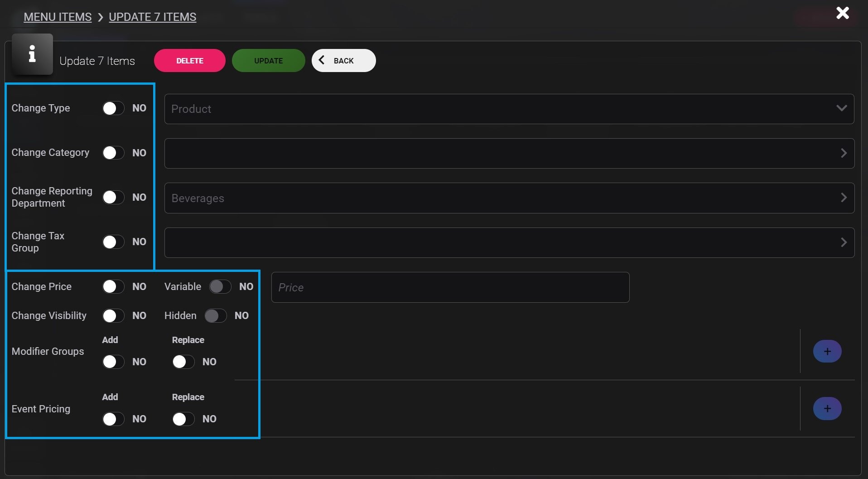The image size is (868, 479).
Task: Click the plus icon to add a Modifier Group
Action: point(827,351)
